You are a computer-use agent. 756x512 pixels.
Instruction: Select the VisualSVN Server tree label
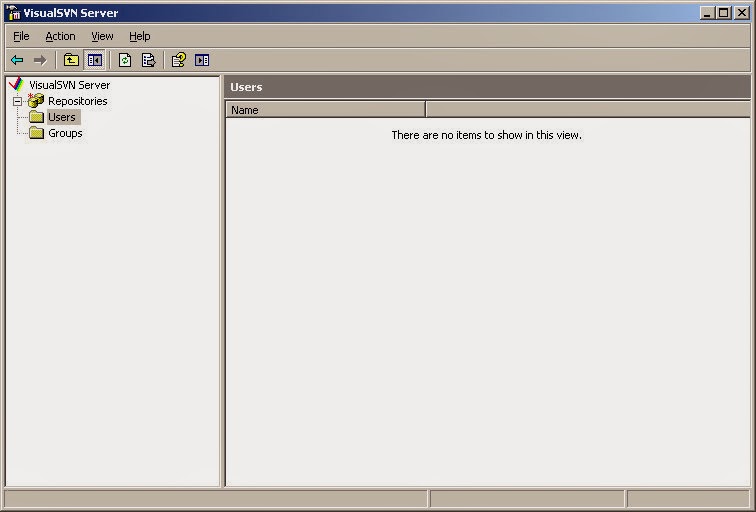pos(69,85)
